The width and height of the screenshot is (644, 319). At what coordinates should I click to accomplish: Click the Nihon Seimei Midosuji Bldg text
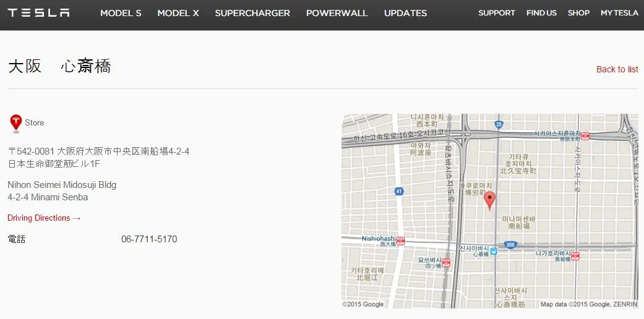pos(62,185)
